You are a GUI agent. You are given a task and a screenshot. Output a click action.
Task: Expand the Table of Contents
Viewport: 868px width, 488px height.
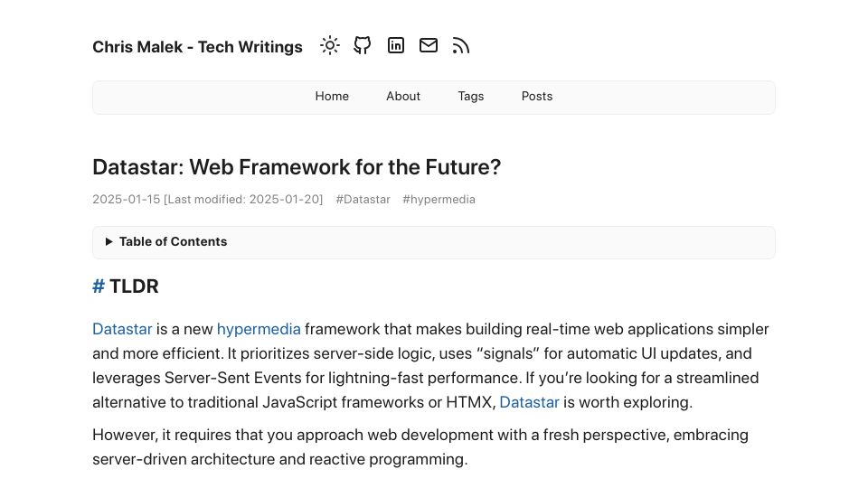pos(433,242)
